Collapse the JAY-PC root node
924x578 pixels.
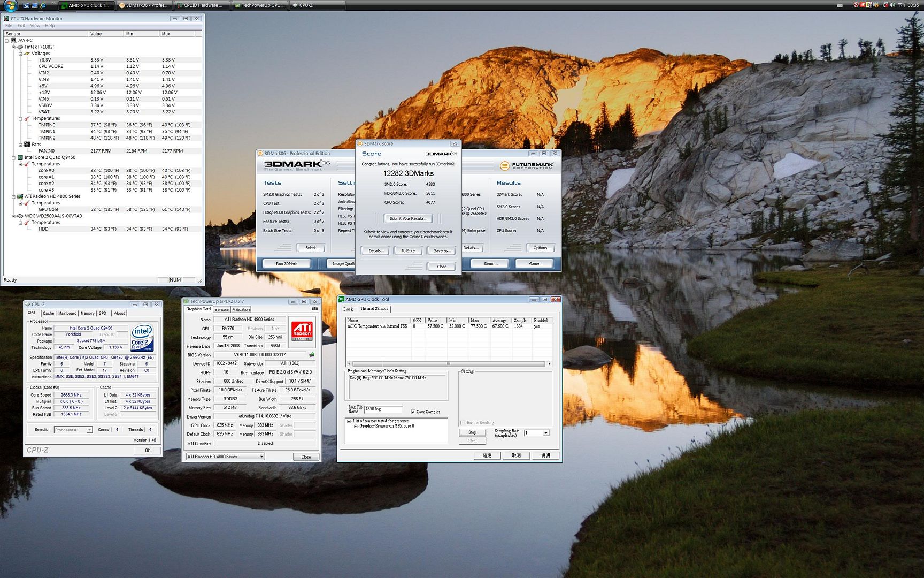click(7, 40)
